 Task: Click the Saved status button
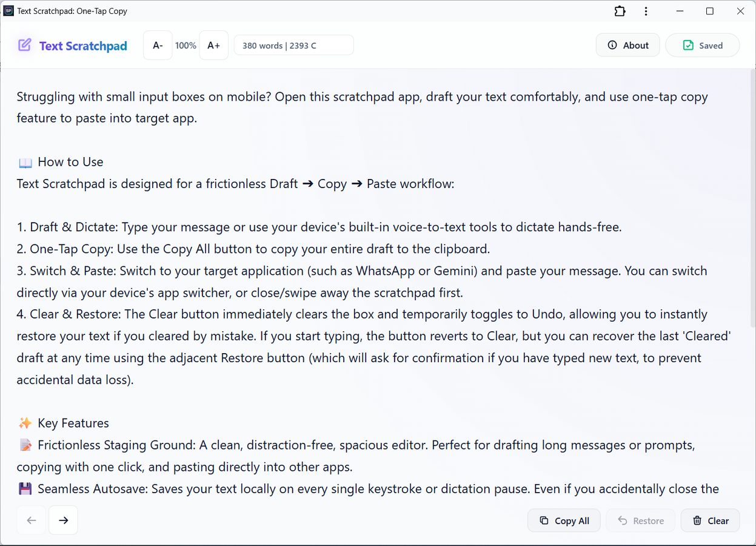tap(702, 45)
